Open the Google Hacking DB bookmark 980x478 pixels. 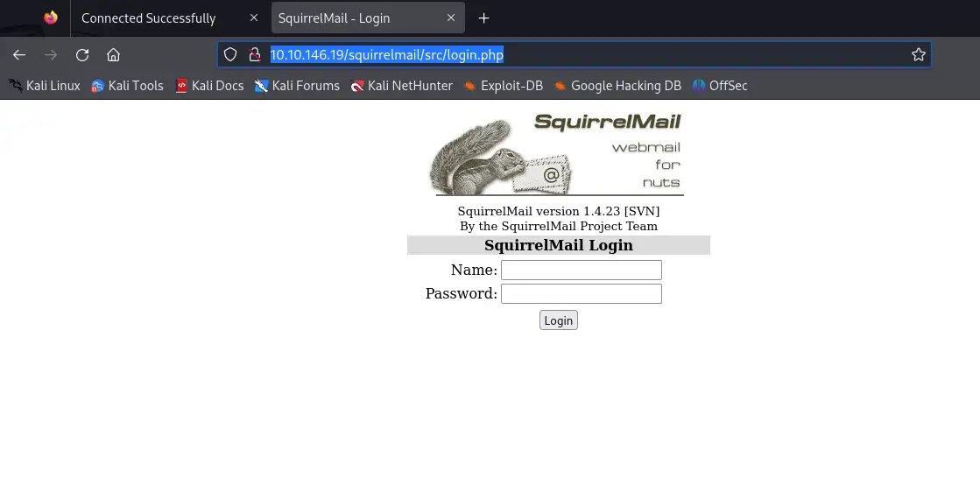pyautogui.click(x=617, y=86)
